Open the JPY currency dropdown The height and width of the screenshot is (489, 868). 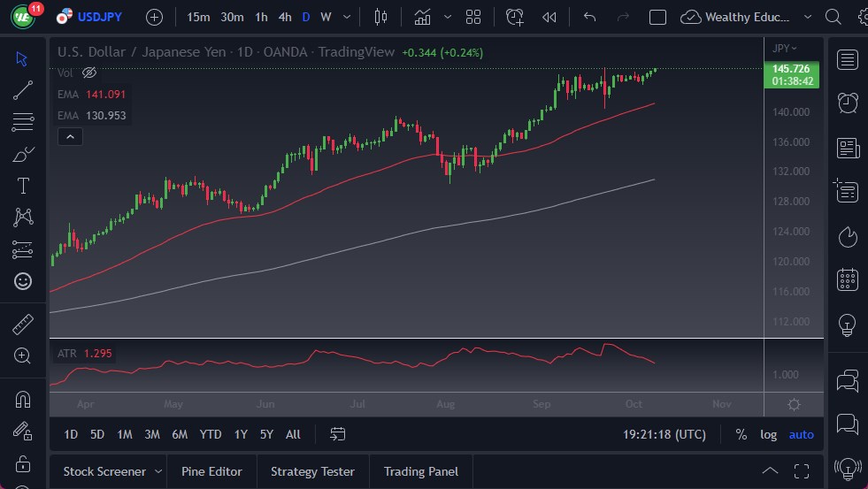click(785, 48)
